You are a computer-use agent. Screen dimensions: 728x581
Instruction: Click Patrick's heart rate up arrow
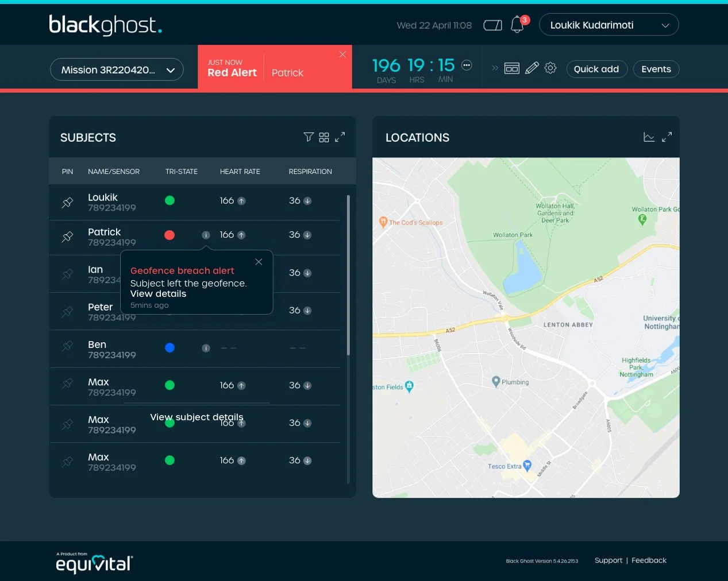[x=241, y=235]
